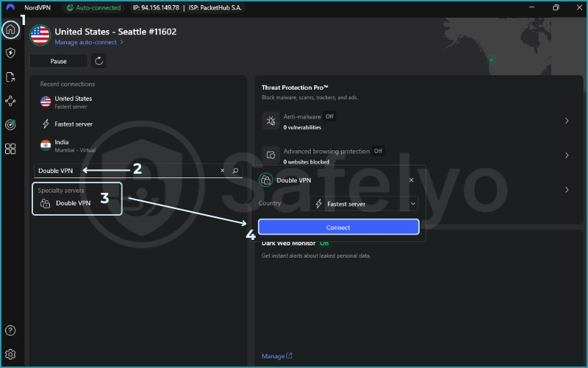Open the Country Fastest server dropdown

coord(364,203)
